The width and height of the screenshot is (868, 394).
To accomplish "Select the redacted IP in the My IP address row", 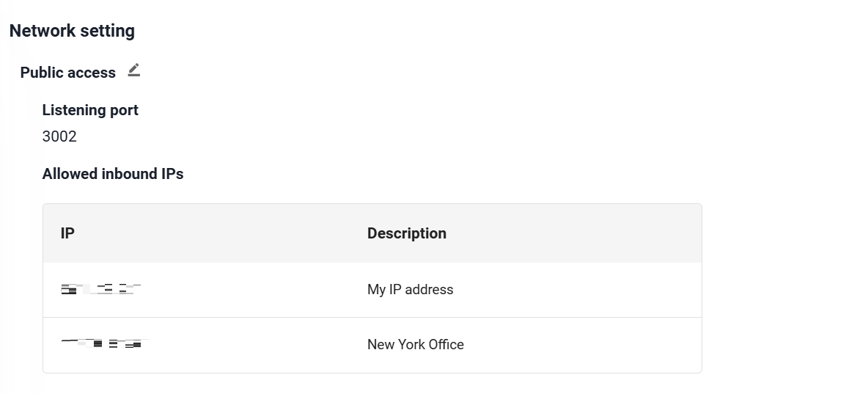I will click(x=100, y=288).
